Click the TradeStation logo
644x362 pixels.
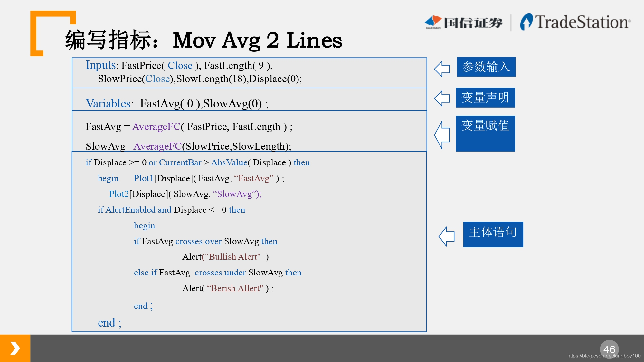point(575,22)
